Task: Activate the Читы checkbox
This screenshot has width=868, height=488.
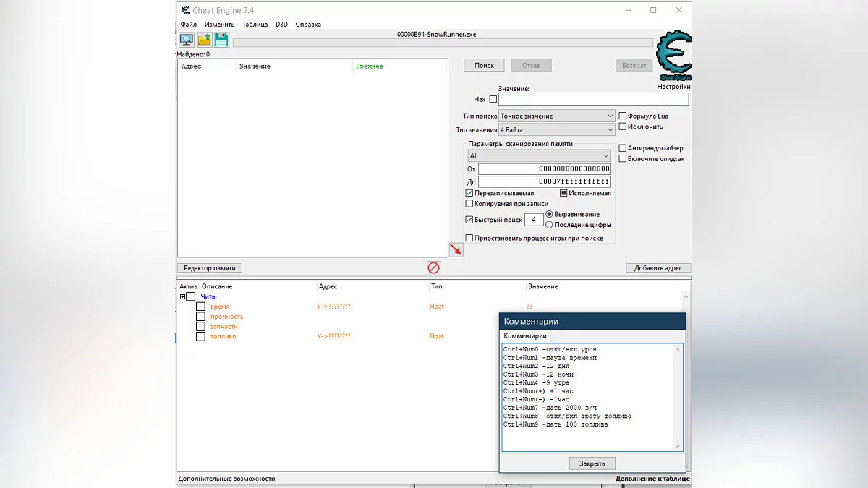Action: click(191, 296)
